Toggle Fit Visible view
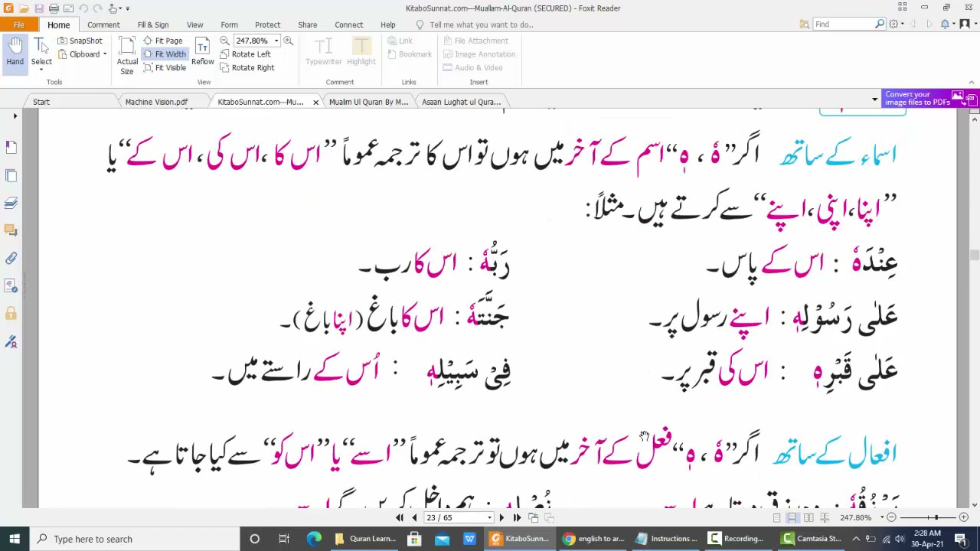980x551 pixels. click(x=165, y=68)
